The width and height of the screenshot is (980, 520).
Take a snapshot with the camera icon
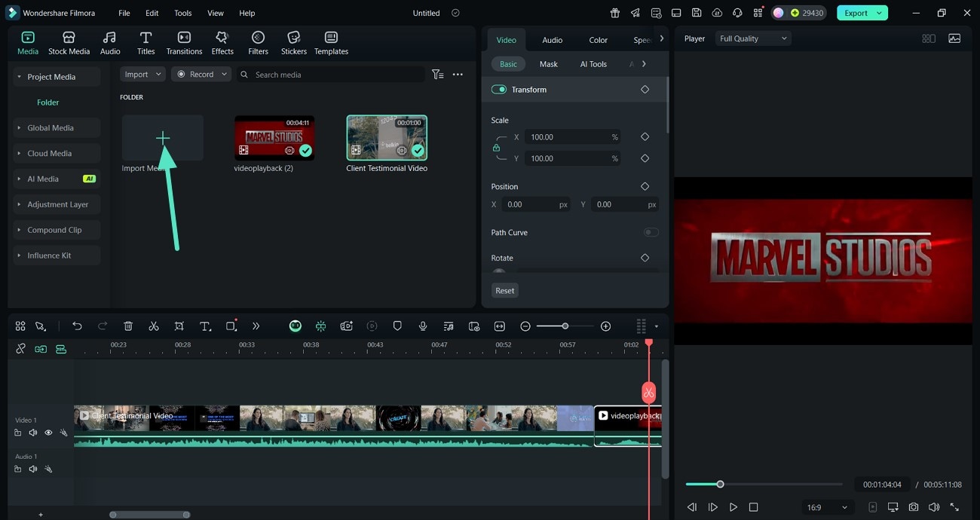(914, 507)
